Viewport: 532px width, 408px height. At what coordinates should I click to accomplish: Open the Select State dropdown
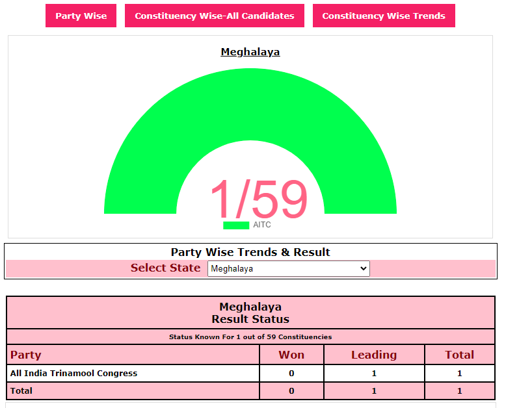click(289, 268)
